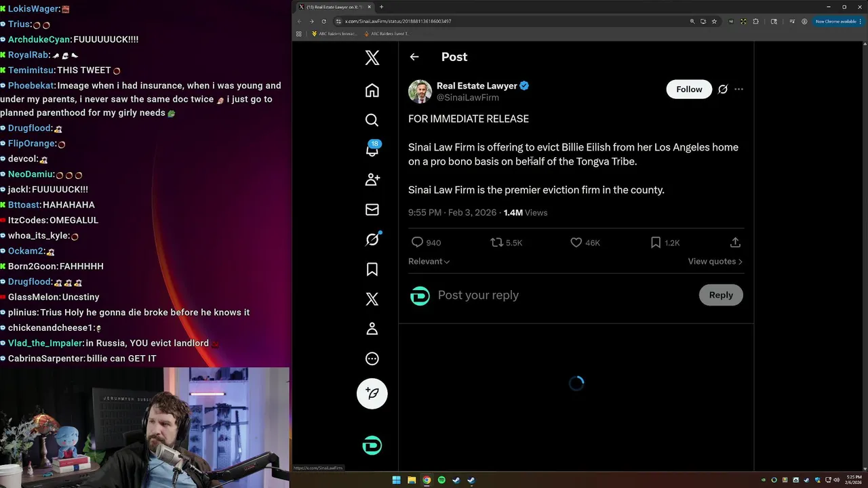
Task: Open the post's three-dot more menu
Action: coord(738,89)
